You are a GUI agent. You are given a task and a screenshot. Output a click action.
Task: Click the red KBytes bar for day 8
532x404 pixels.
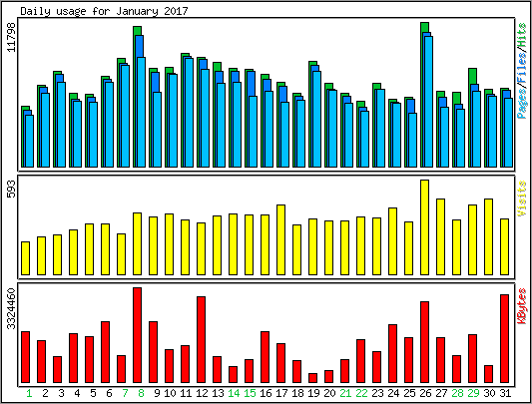(137, 335)
